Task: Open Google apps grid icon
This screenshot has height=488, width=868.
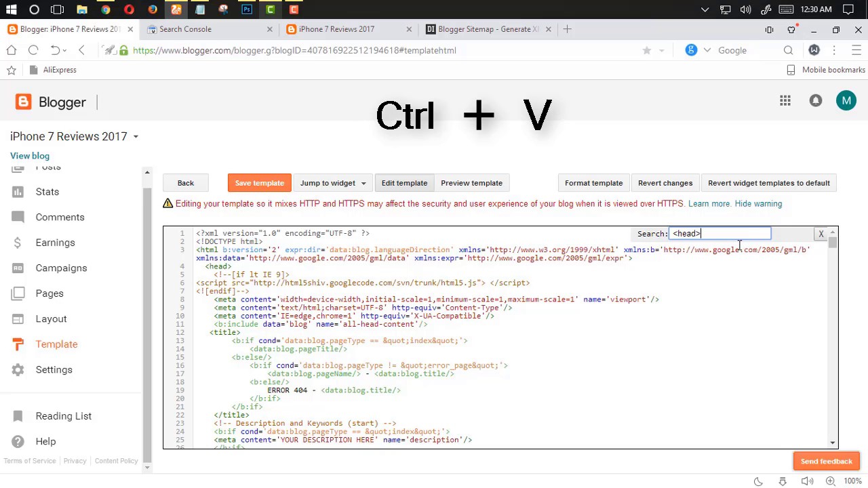Action: 785,101
